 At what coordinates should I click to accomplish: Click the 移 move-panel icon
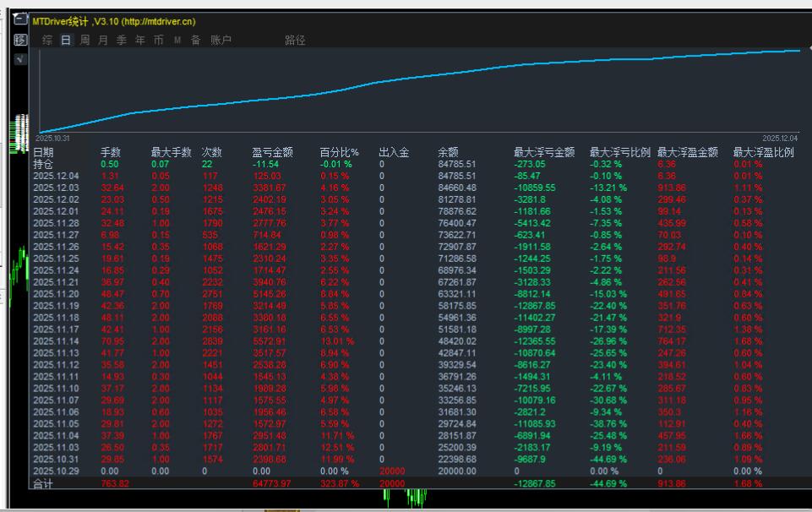(x=19, y=40)
